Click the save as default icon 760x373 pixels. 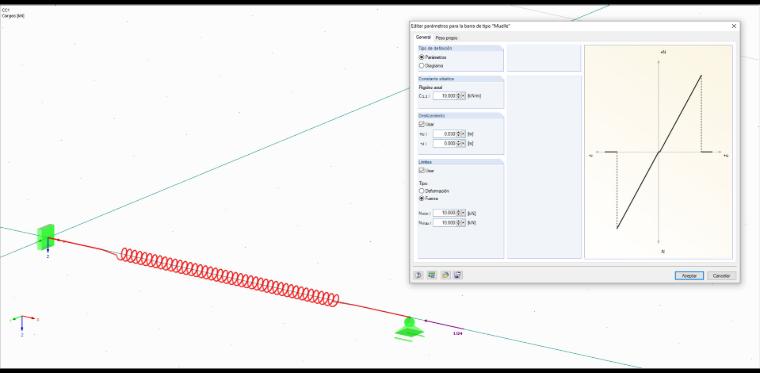[458, 275]
